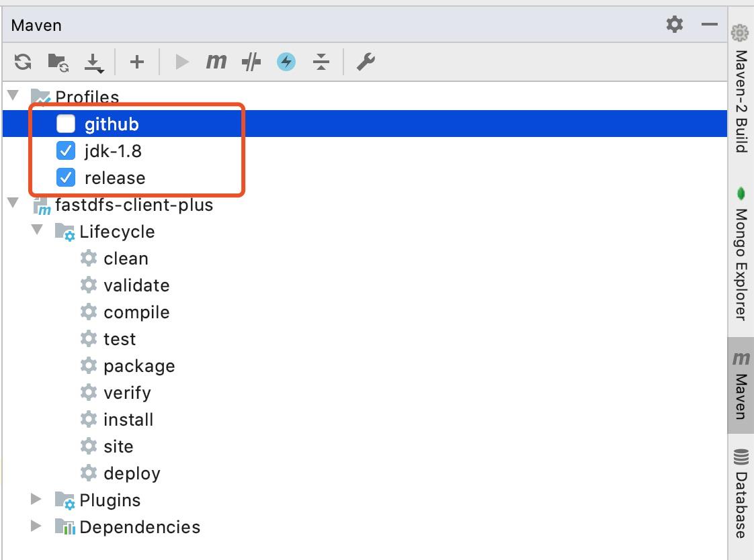Uncheck the jdk-1.8 profile
Viewport: 754px width, 560px height.
pyautogui.click(x=66, y=150)
